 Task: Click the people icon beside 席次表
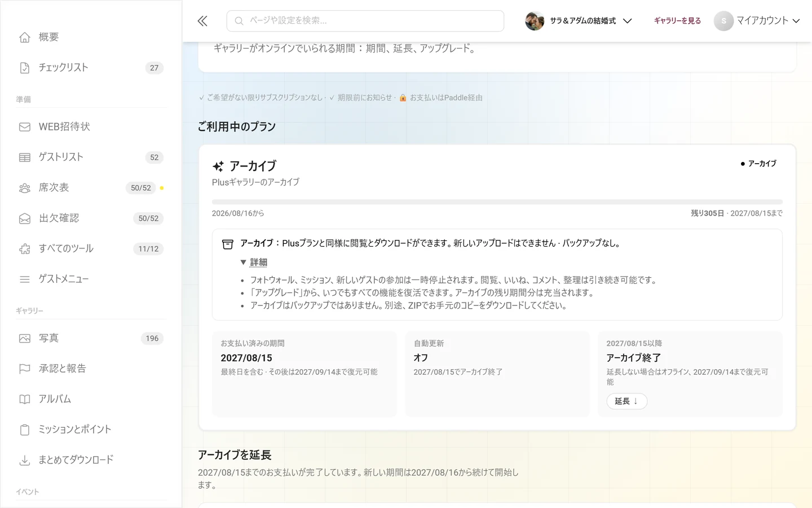[x=25, y=188]
